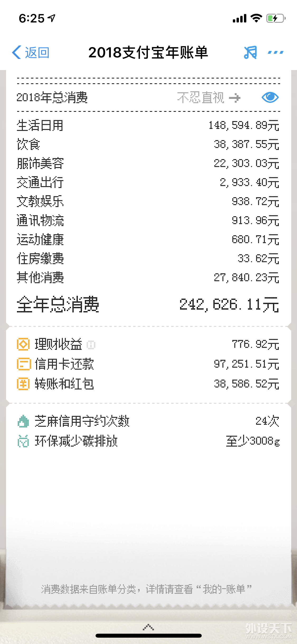Screen dimensions: 297x644
Task: Select the 其他消费 spending row
Action: point(148,278)
